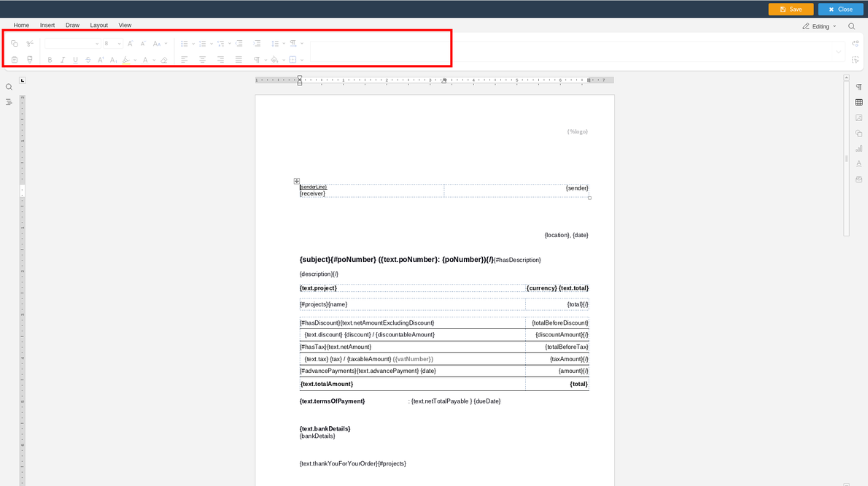Click the Decrease indent icon
The image size is (868, 486).
[x=239, y=43]
